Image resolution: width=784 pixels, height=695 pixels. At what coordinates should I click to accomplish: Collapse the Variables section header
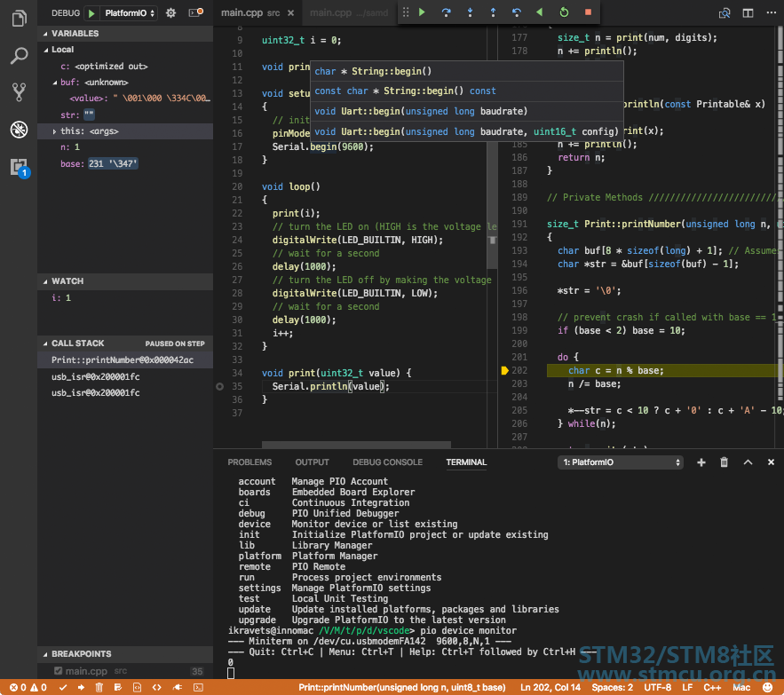[x=75, y=33]
